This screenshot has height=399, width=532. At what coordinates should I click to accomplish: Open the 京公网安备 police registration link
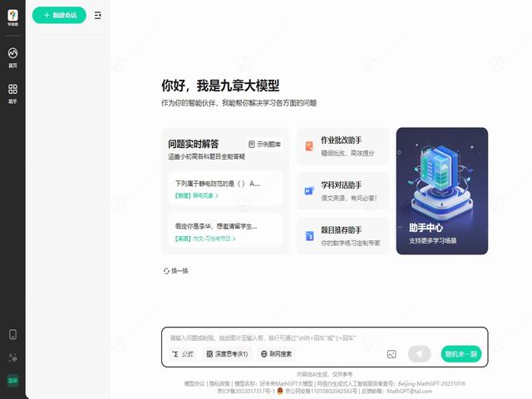tap(321, 392)
